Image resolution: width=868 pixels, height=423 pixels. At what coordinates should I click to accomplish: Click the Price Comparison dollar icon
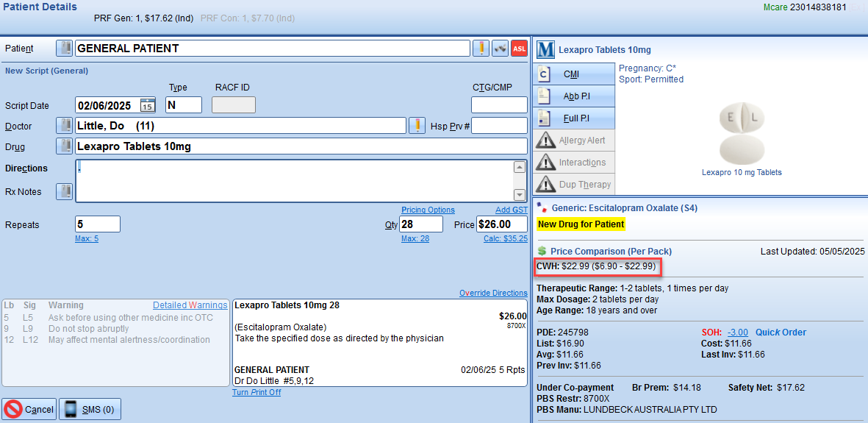pyautogui.click(x=543, y=252)
